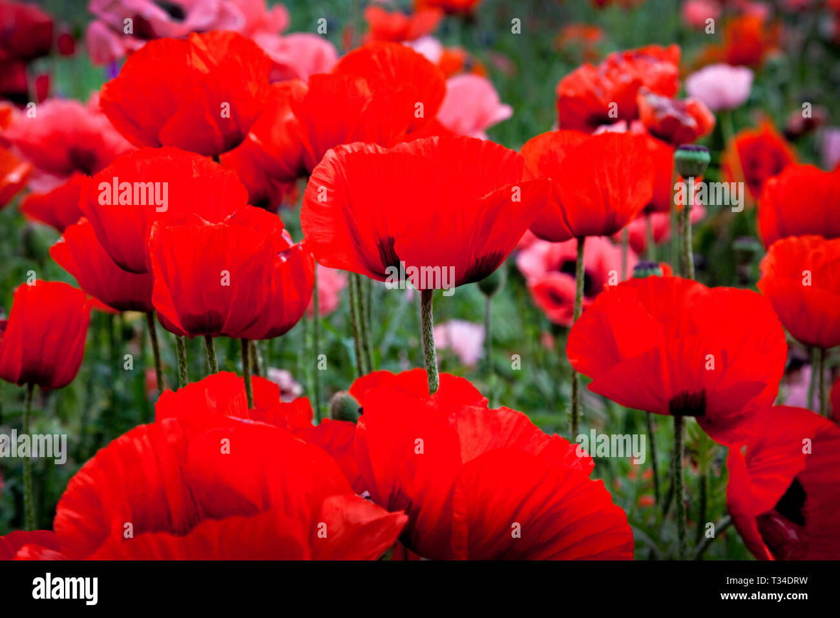Click the www.alamy.com text
Screen dimensions: 840x618
764,597
